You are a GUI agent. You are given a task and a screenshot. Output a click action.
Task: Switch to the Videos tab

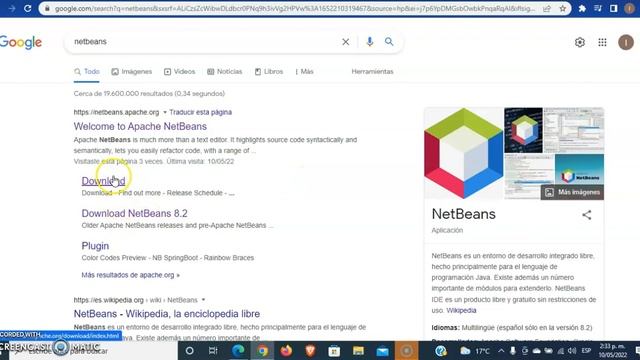point(180,71)
